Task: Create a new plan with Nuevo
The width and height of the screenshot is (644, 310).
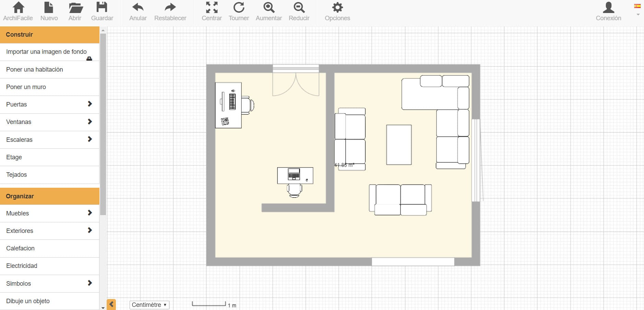Action: 49,8
